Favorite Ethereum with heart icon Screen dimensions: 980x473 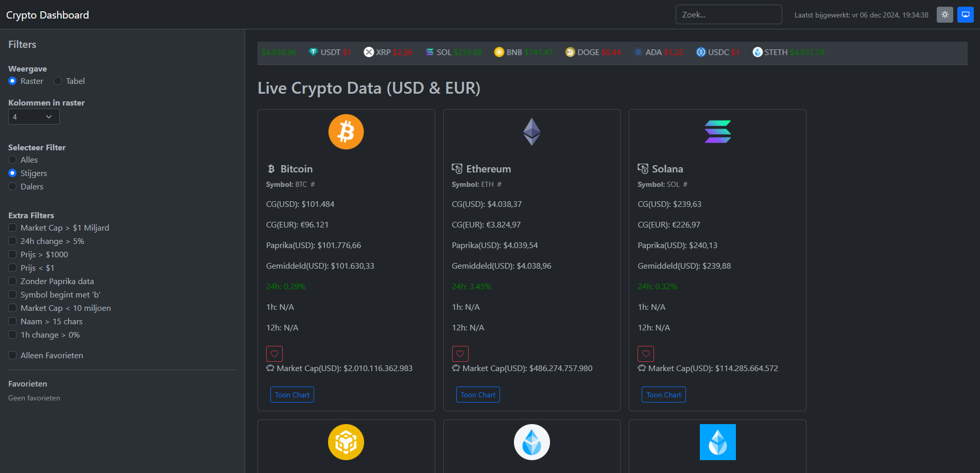click(460, 354)
